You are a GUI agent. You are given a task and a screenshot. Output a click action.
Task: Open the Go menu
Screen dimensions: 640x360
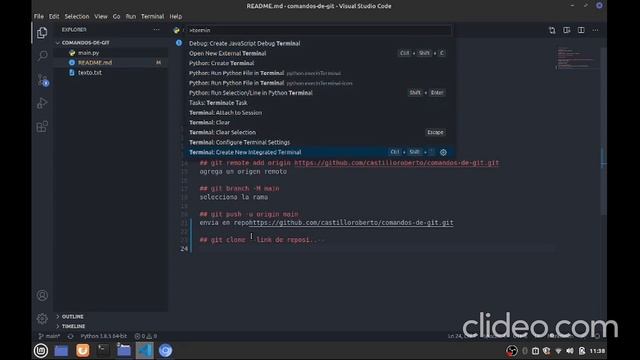(x=116, y=16)
